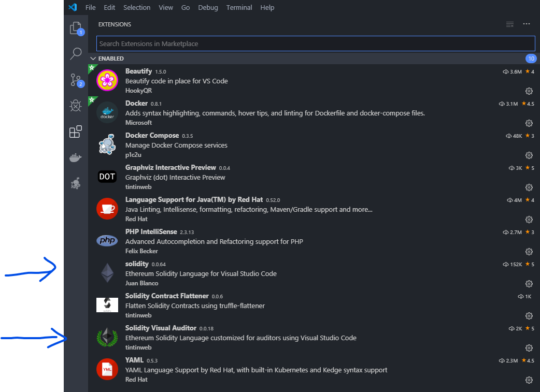Open the YAML extension title
Screen dimensions: 540x392
pos(134,360)
